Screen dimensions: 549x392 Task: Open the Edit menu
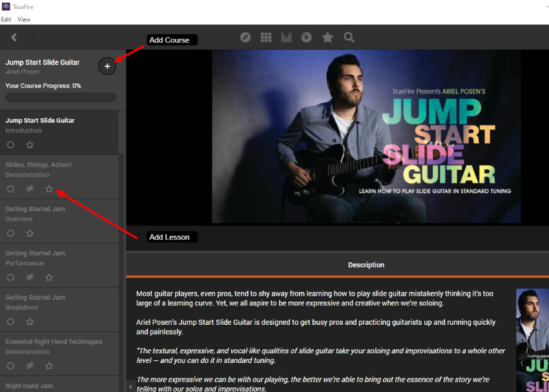tap(6, 19)
